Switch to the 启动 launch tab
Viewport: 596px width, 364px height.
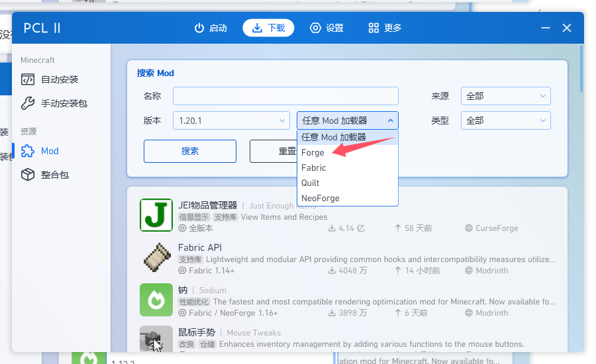click(x=211, y=28)
